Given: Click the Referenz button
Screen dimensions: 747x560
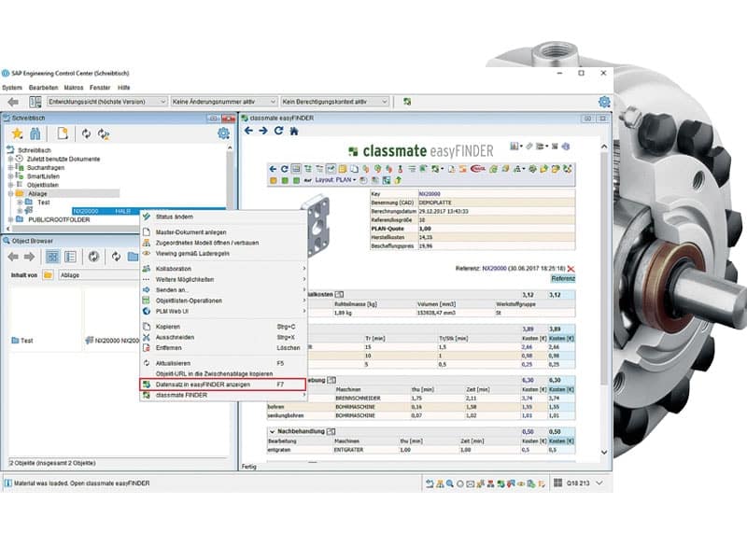Looking at the screenshot, I should pos(562,278).
